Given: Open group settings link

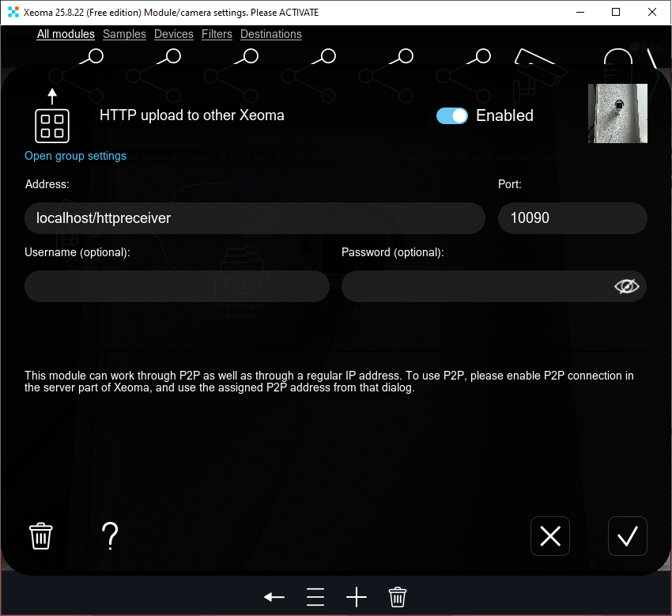Looking at the screenshot, I should [75, 156].
